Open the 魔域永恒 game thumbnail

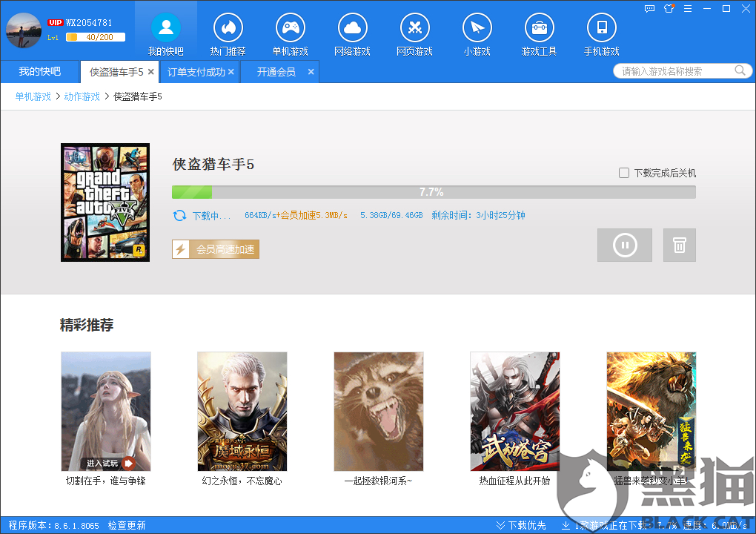(x=242, y=412)
